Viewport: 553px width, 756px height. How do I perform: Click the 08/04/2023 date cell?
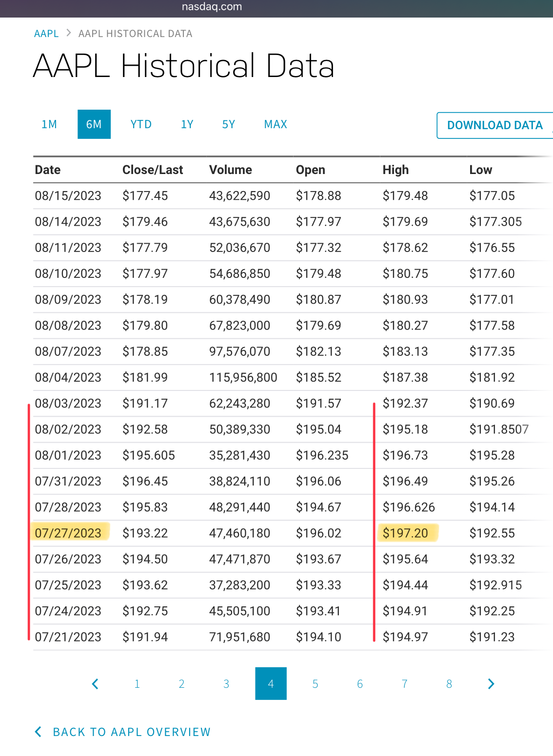(x=68, y=378)
